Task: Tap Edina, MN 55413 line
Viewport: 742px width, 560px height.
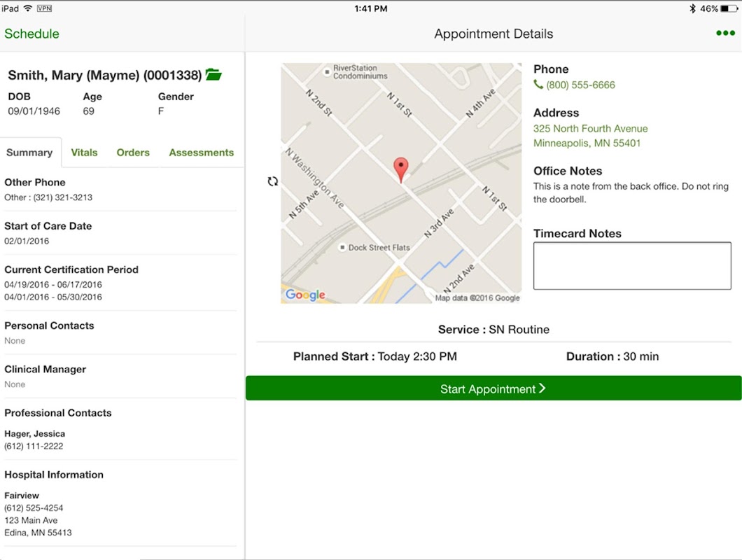Action: click(x=38, y=533)
